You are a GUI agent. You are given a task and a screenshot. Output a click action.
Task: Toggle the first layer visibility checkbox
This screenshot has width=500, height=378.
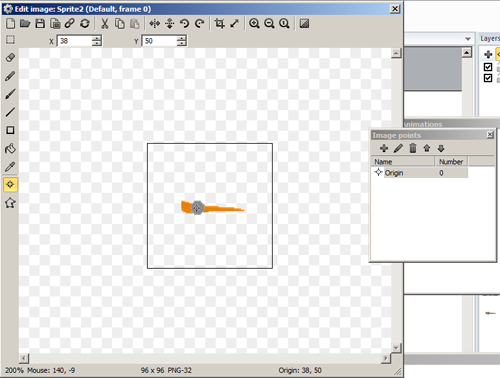pos(488,67)
